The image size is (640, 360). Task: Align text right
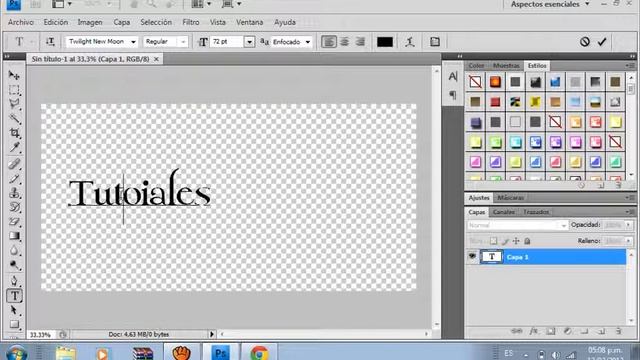360,42
